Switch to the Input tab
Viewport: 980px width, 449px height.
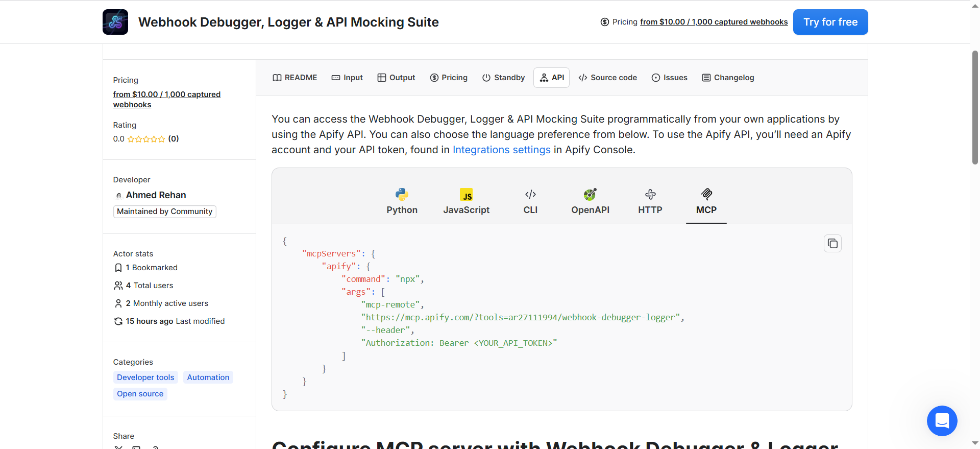pyautogui.click(x=347, y=78)
